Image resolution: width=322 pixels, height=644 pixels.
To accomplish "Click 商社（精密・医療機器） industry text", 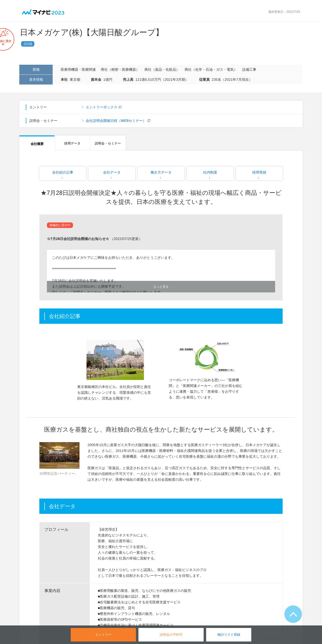I will (x=120, y=69).
